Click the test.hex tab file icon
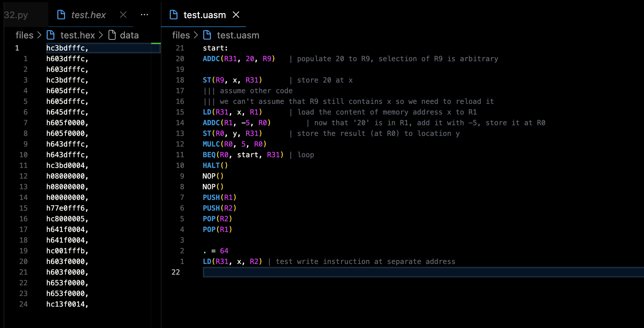The width and height of the screenshot is (644, 328). pyautogui.click(x=61, y=15)
